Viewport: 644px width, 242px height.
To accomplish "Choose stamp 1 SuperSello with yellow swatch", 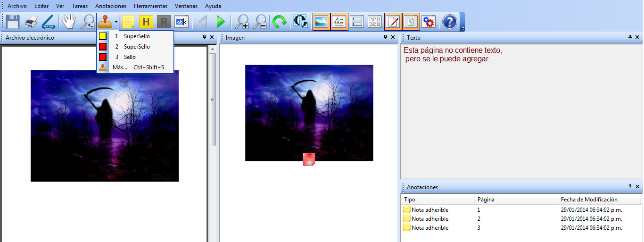I will click(x=135, y=36).
